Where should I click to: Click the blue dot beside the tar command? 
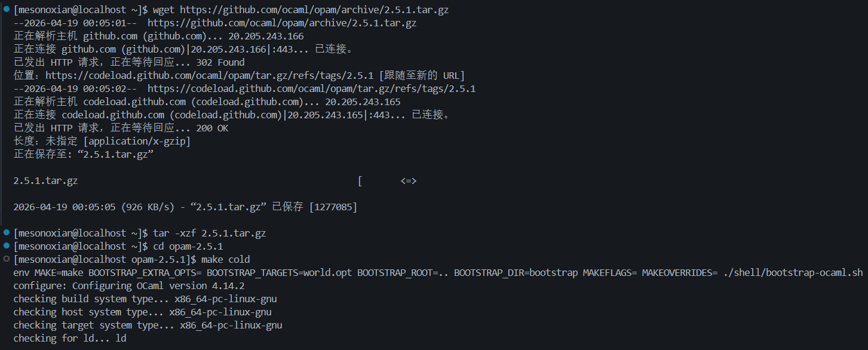[x=6, y=233]
